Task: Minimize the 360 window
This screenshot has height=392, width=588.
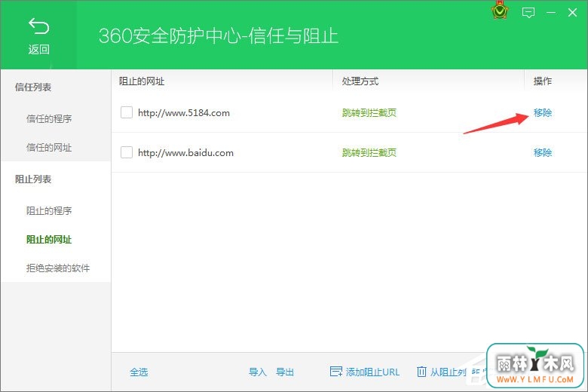Action: pyautogui.click(x=551, y=13)
